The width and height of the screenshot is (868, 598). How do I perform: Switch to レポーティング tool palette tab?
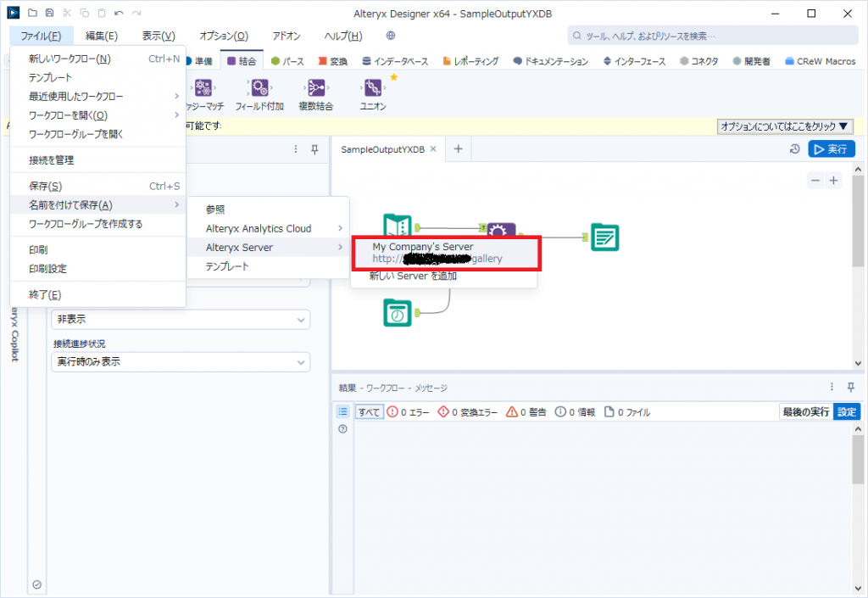click(x=470, y=61)
